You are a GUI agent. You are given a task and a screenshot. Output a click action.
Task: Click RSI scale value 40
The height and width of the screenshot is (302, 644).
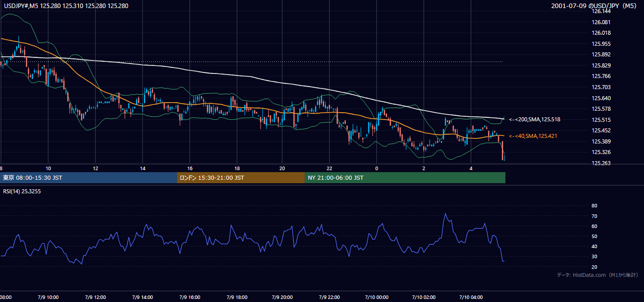[594, 246]
